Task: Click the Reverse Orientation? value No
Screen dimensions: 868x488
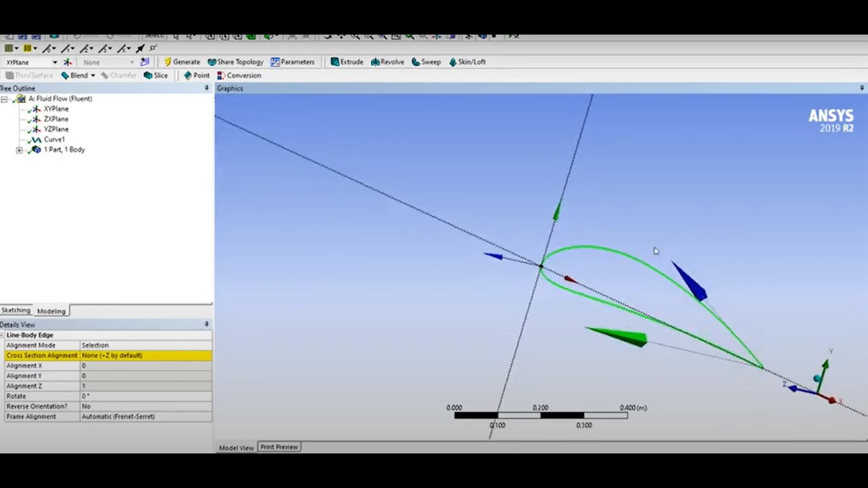Action: click(x=146, y=407)
